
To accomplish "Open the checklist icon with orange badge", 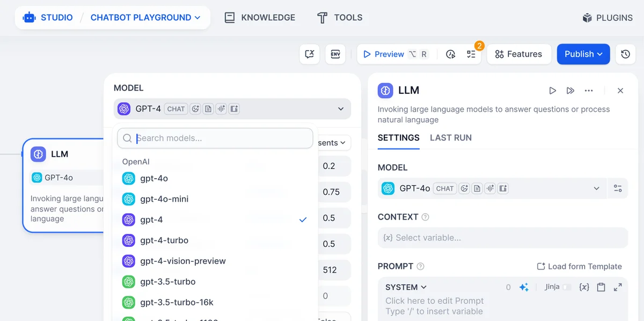I will coord(471,54).
